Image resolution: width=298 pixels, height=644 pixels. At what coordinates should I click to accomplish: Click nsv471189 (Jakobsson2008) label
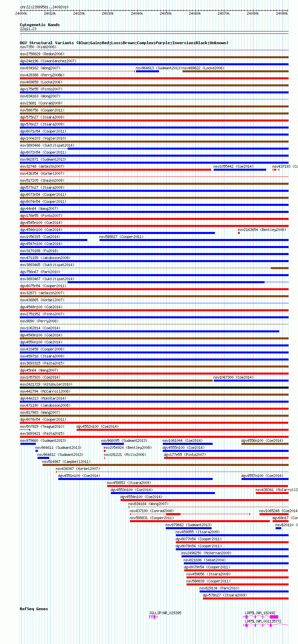(45, 258)
